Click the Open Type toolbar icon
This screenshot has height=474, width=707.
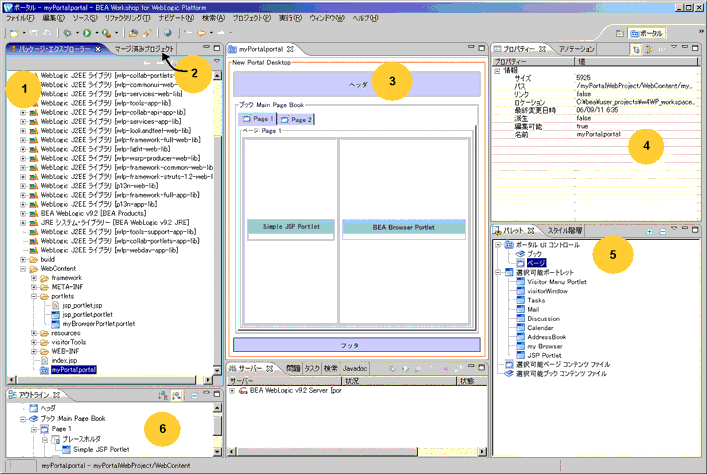pyautogui.click(x=133, y=33)
